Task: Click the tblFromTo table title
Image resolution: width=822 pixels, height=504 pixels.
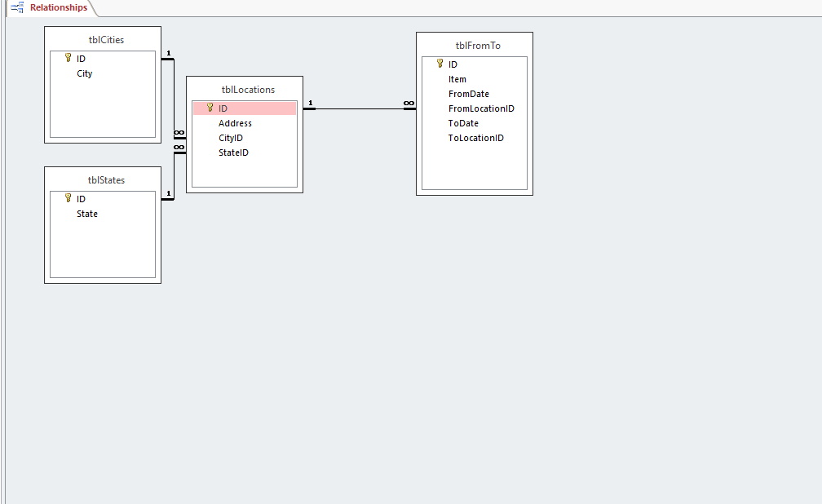Action: pos(478,46)
